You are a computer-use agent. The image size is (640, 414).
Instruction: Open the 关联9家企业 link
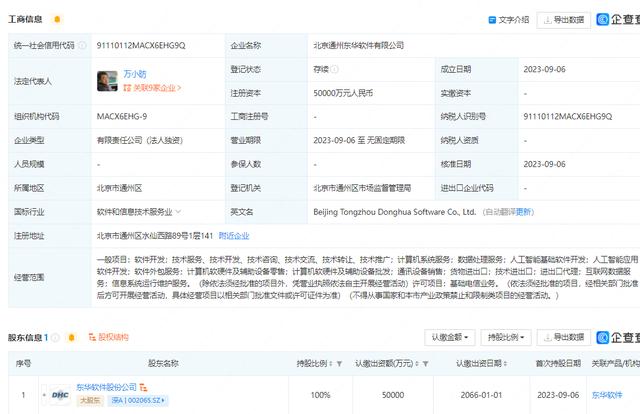pos(152,88)
